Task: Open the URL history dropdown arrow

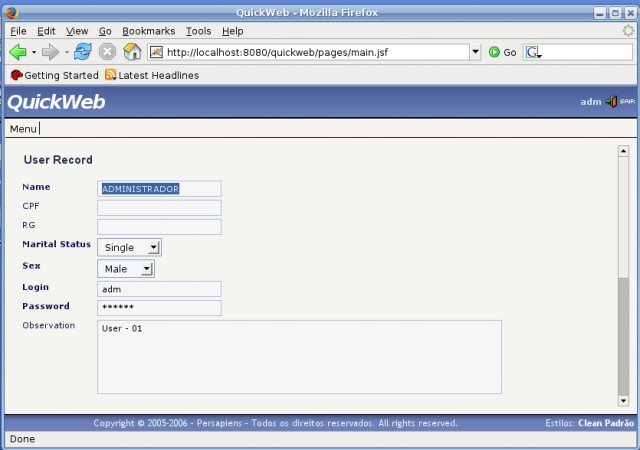Action: 475,52
